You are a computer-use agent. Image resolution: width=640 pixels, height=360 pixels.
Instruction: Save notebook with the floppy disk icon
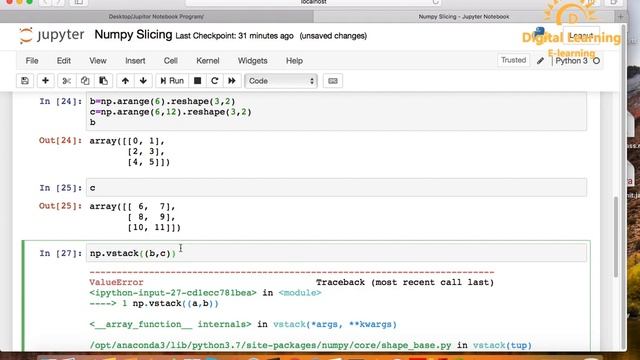(x=25, y=81)
